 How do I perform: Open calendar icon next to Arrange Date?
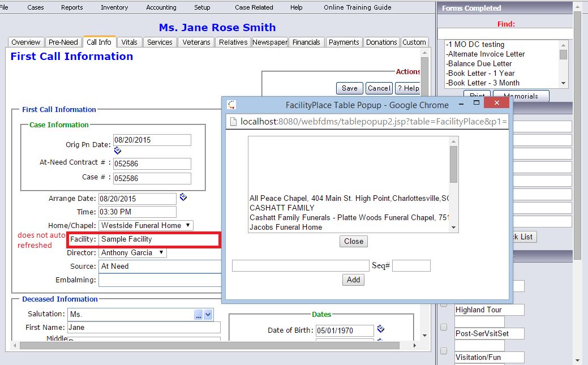point(183,197)
